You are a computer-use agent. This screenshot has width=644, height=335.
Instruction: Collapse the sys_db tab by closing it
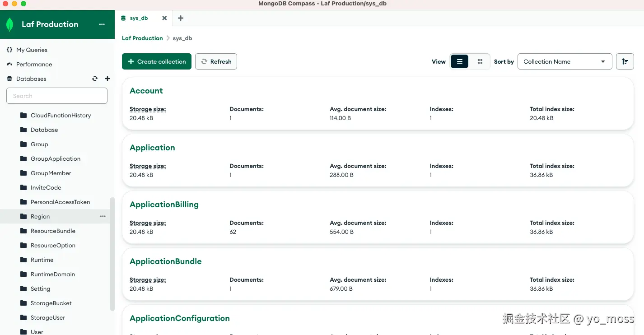[164, 18]
